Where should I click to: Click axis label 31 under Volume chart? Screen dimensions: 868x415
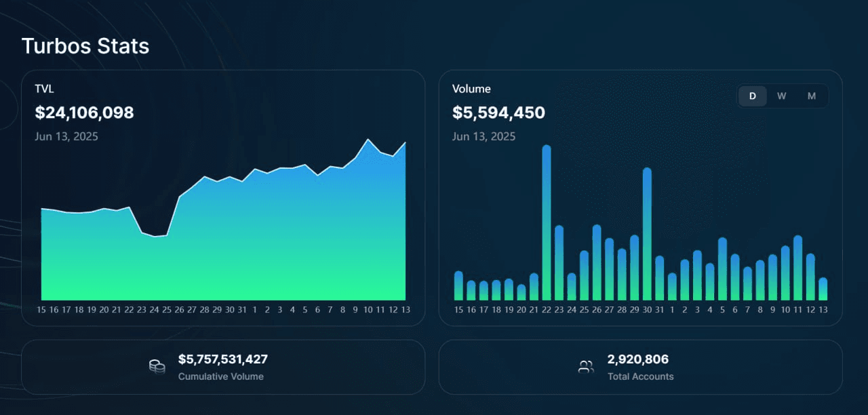point(659,309)
